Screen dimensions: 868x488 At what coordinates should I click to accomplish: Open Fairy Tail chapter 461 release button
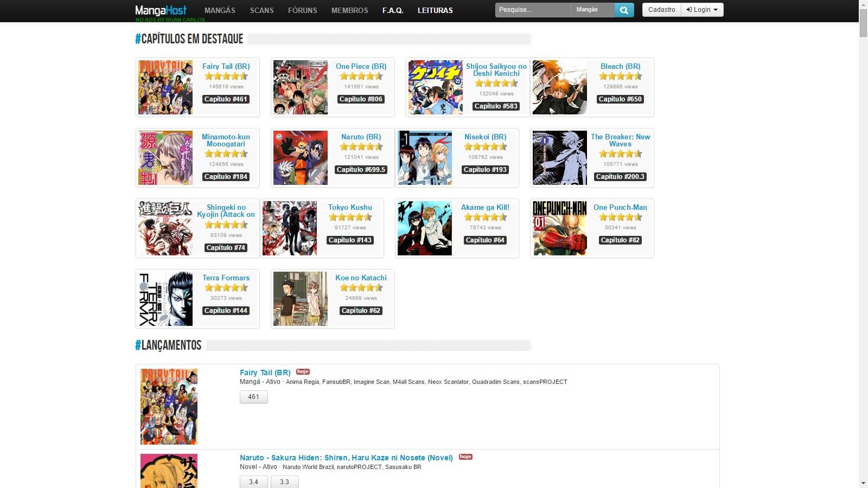coord(254,397)
